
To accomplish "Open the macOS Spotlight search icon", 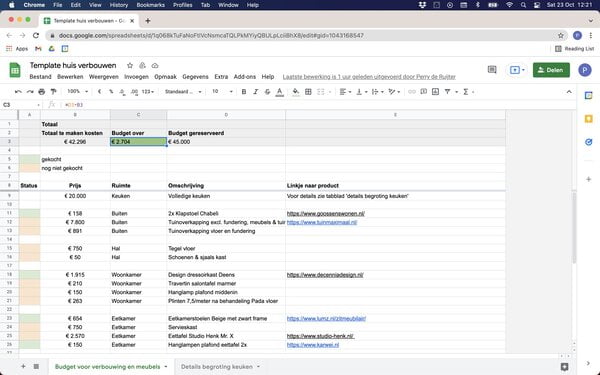I will pyautogui.click(x=523, y=5).
